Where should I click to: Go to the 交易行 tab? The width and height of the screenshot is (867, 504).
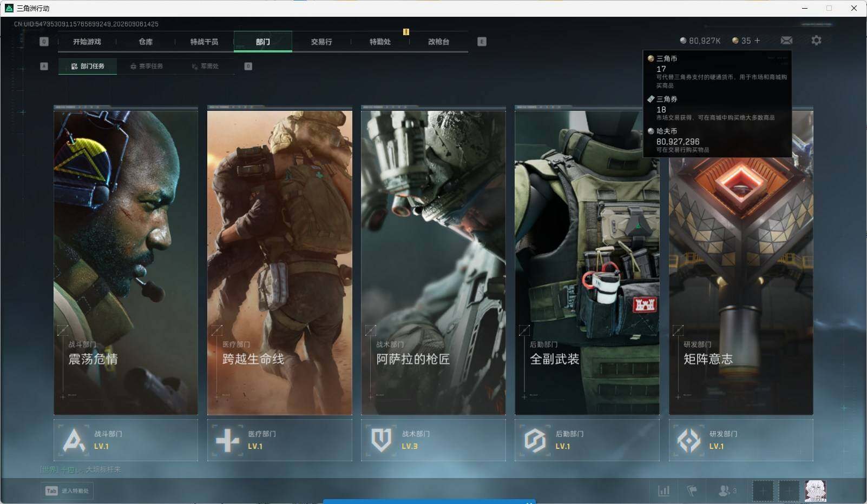click(321, 42)
